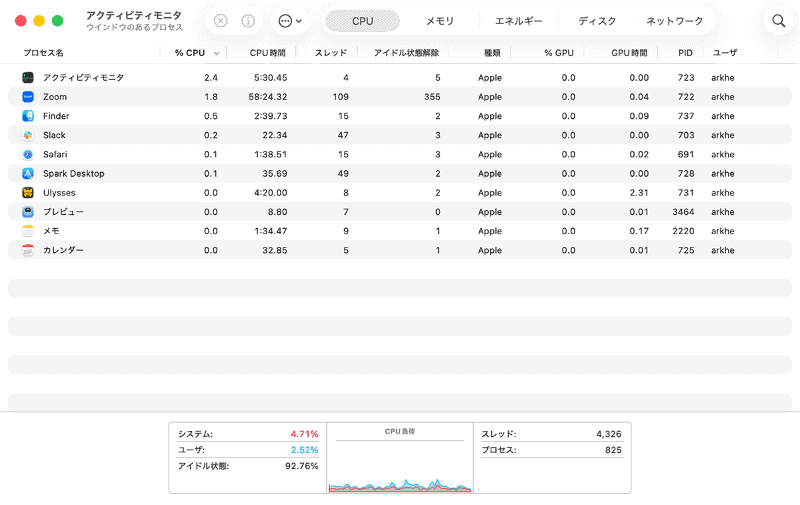
Task: Click the Ulysses app icon in the list
Action: pos(28,193)
